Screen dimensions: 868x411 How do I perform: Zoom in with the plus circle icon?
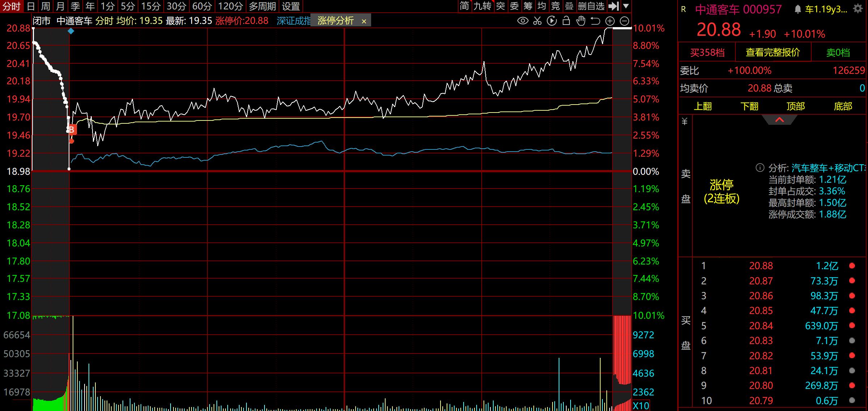[610, 21]
